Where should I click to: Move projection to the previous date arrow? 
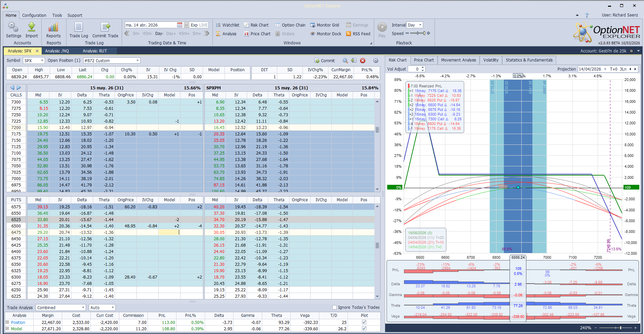point(630,69)
